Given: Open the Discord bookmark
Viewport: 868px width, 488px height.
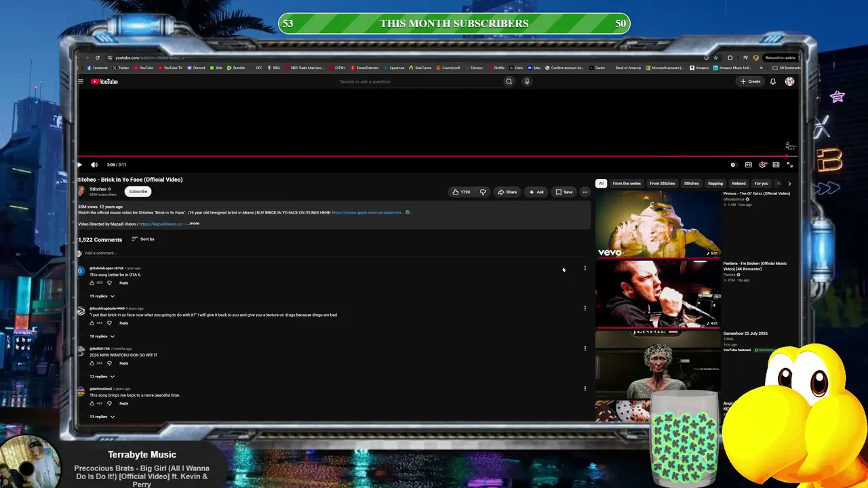Looking at the screenshot, I should [197, 68].
